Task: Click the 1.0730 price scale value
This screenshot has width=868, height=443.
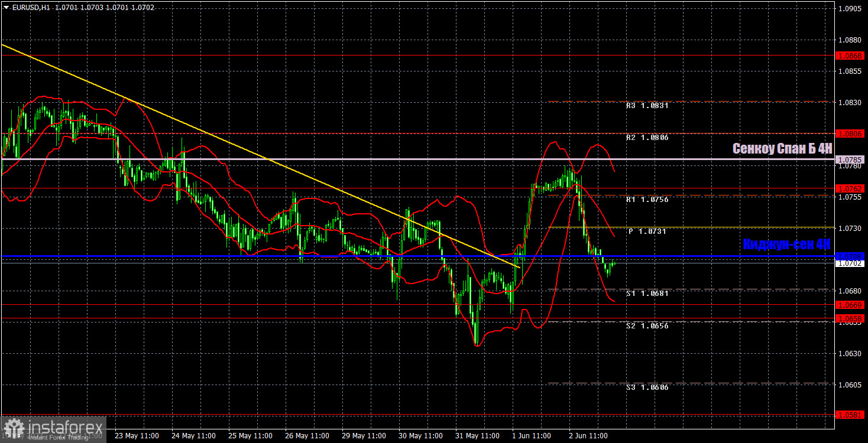Action: pos(850,228)
